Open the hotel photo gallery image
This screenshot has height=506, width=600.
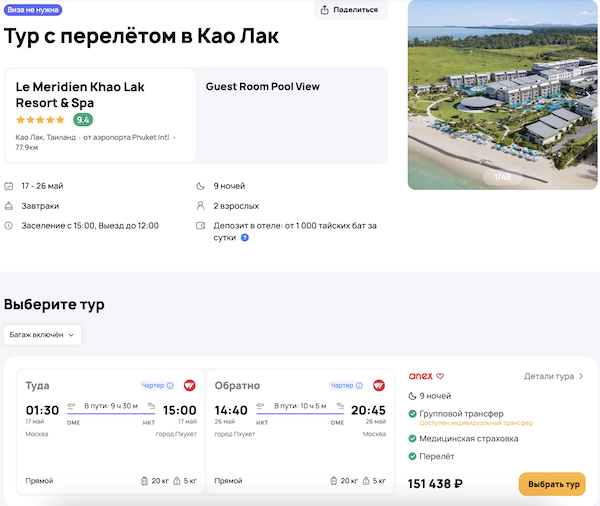tap(503, 95)
